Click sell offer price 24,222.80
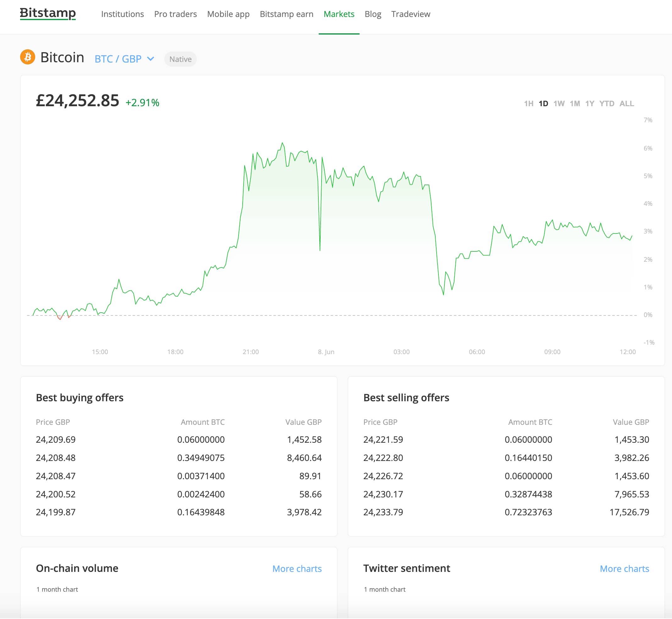Image resolution: width=672 pixels, height=619 pixels. tap(383, 457)
